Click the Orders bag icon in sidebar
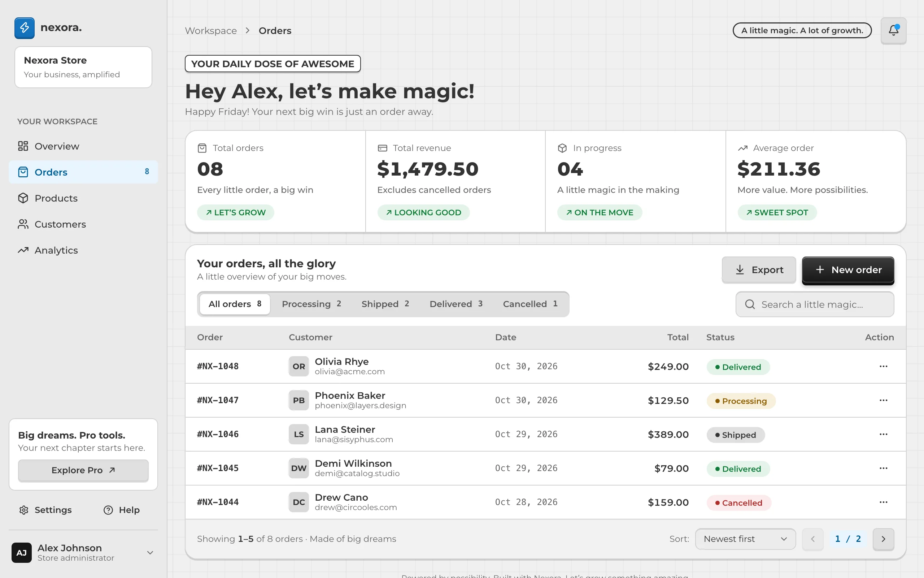The image size is (924, 578). tap(23, 172)
